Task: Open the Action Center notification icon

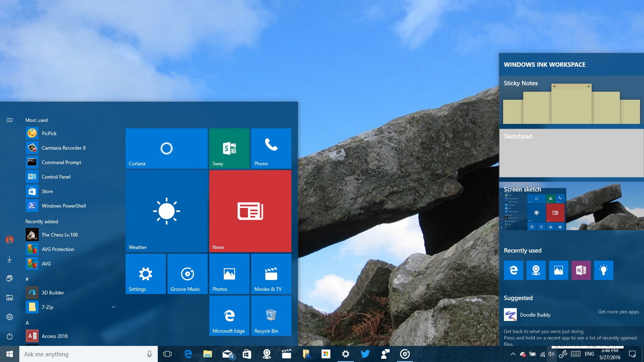Action: click(632, 354)
